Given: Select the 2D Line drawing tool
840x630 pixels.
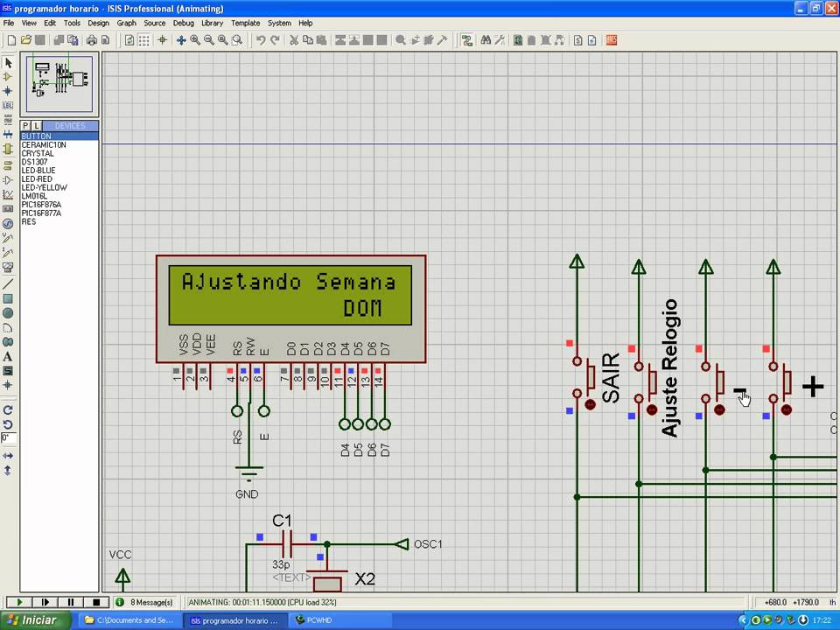Looking at the screenshot, I should pyautogui.click(x=8, y=283).
